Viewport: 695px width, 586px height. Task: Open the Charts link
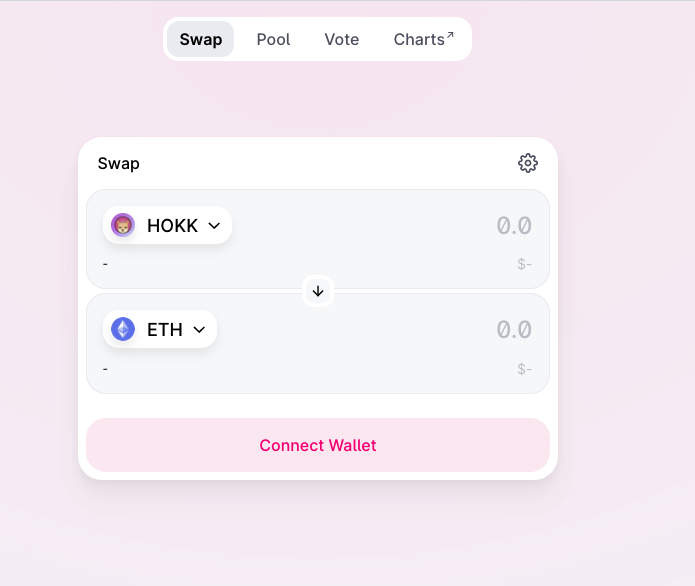[x=424, y=39]
